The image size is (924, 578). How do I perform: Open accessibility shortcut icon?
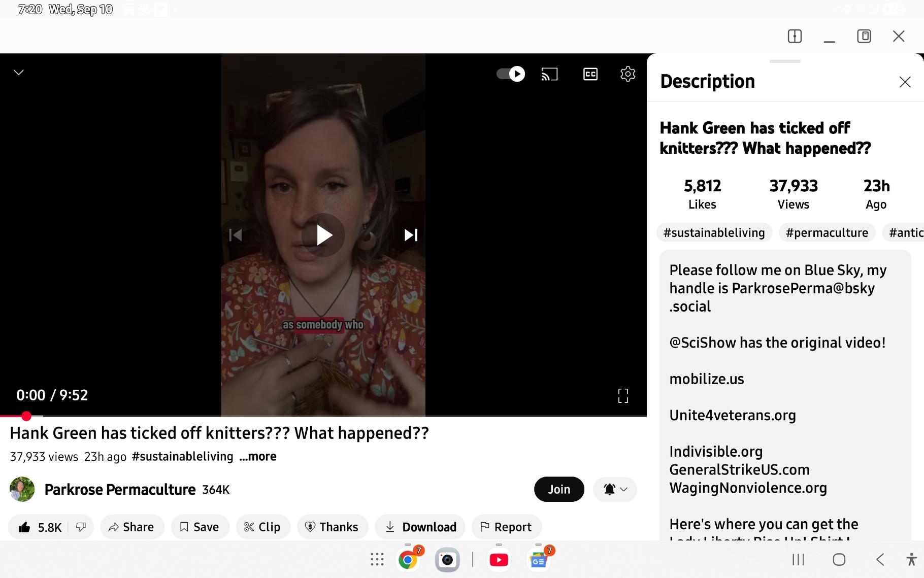(x=912, y=560)
